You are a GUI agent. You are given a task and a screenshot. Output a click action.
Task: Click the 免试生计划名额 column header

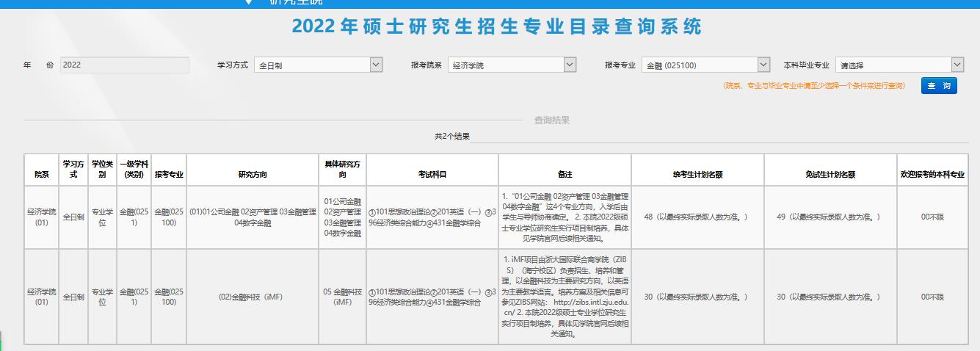tap(830, 175)
